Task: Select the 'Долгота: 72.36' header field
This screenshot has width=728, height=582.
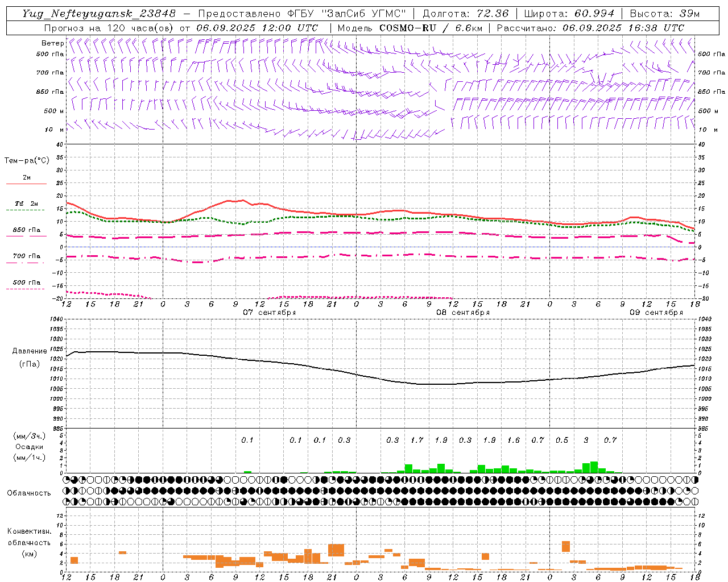Action: tap(465, 14)
